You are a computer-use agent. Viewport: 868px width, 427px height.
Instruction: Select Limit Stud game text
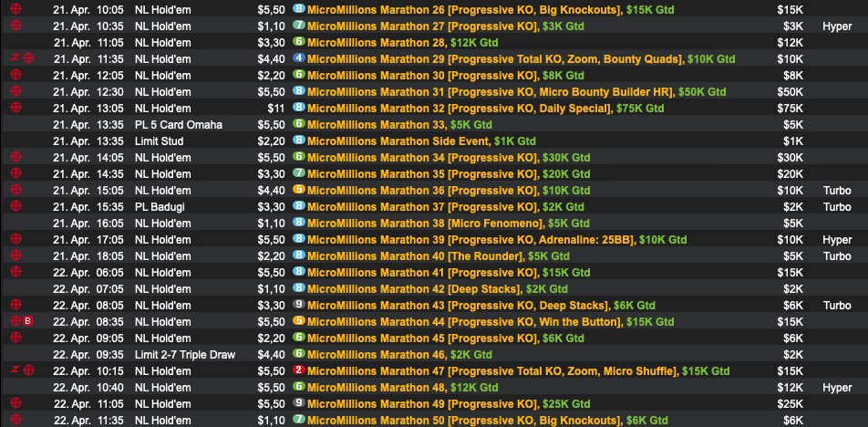click(x=159, y=141)
